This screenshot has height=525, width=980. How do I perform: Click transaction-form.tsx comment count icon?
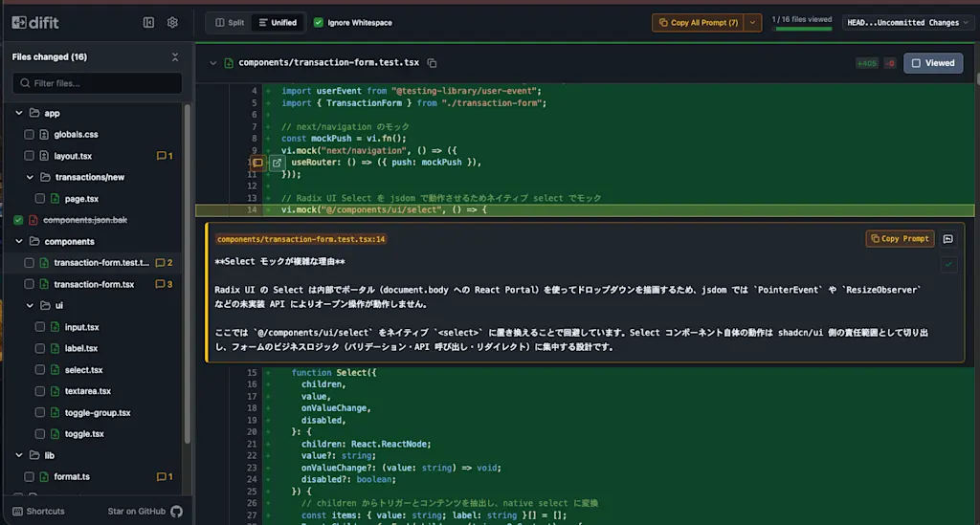coord(164,284)
